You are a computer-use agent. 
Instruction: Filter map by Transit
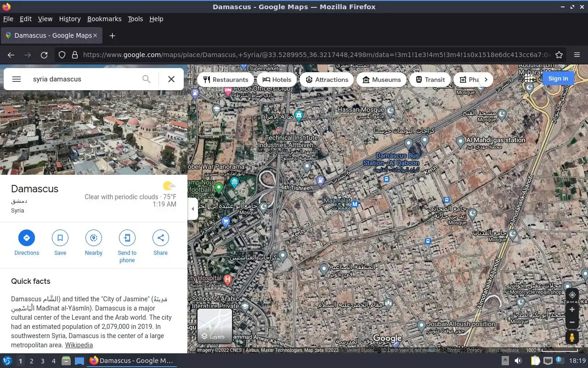(430, 80)
